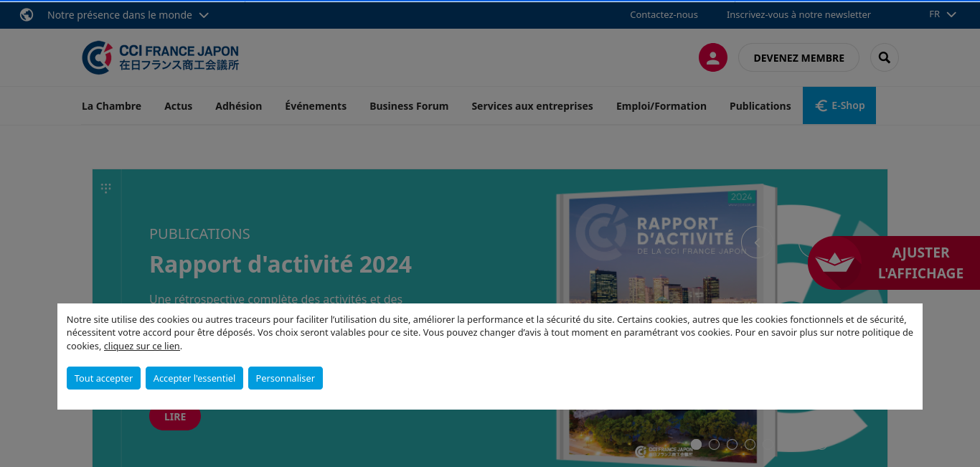
Task: Open the FR language dropdown
Action: [943, 14]
